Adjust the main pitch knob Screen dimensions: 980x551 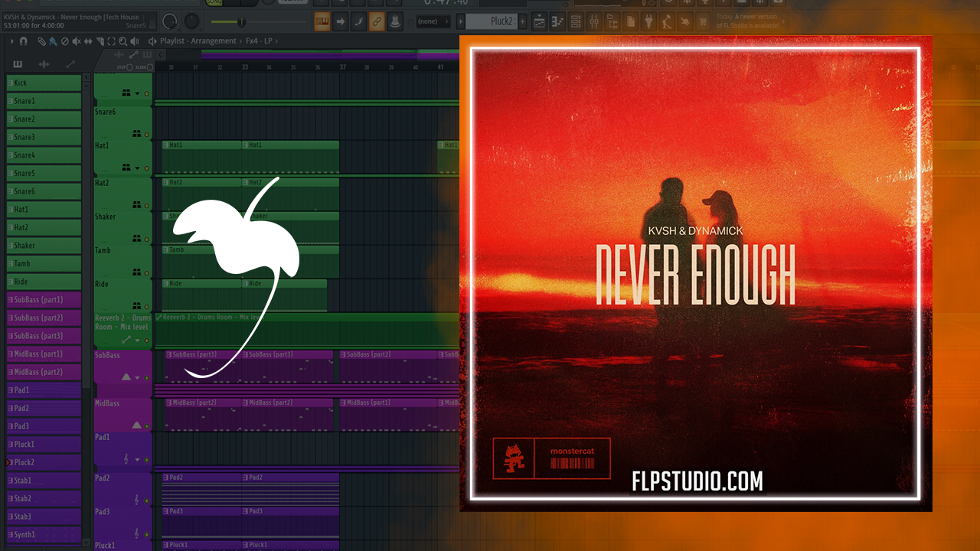click(191, 21)
